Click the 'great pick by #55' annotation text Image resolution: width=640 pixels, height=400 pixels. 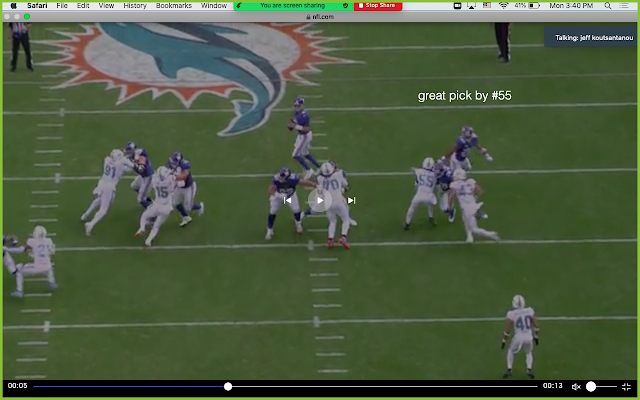pyautogui.click(x=464, y=96)
